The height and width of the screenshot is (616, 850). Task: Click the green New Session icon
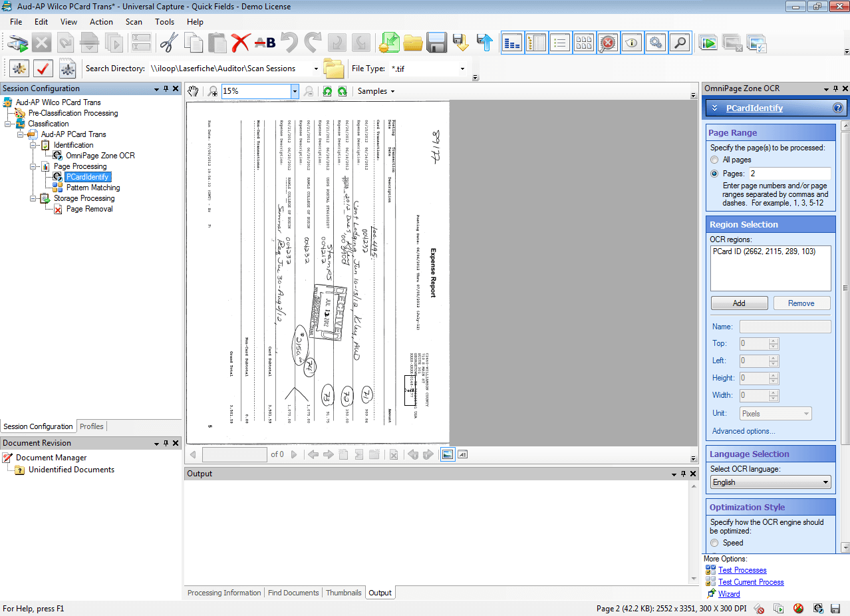[x=389, y=43]
